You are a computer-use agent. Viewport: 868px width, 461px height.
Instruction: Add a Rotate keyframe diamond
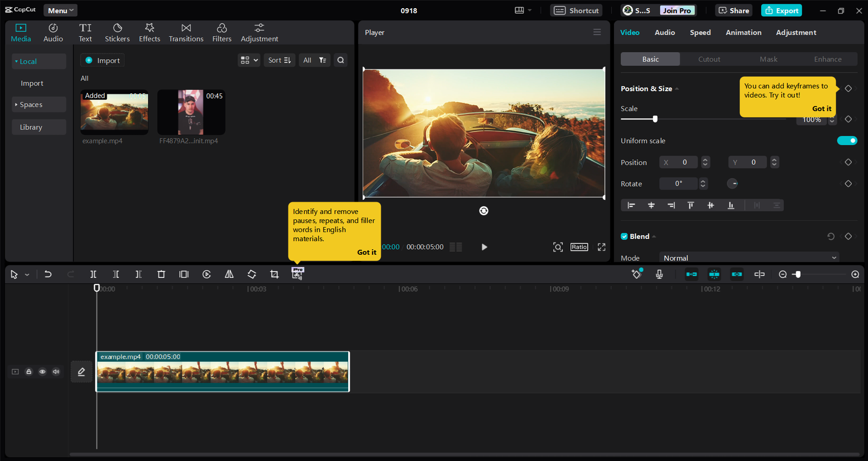[x=848, y=184]
